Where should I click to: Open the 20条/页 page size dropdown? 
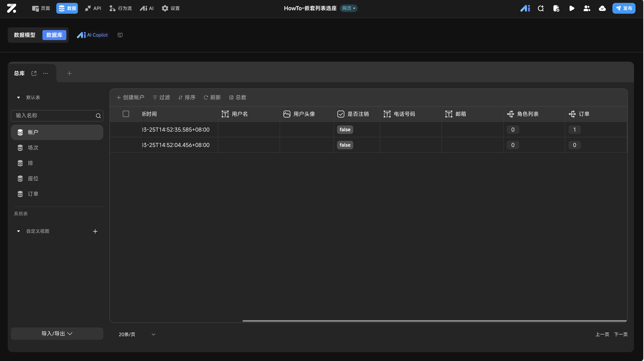[x=137, y=334]
